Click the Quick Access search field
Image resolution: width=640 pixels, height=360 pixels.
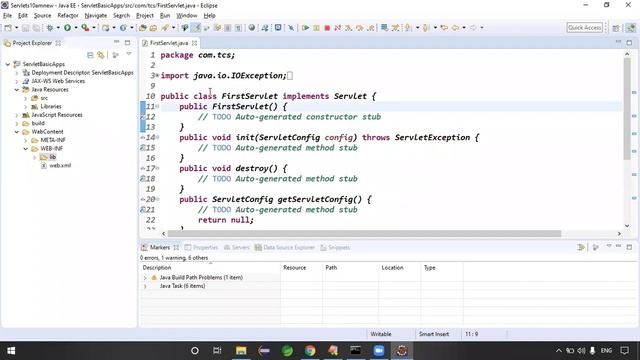click(584, 28)
